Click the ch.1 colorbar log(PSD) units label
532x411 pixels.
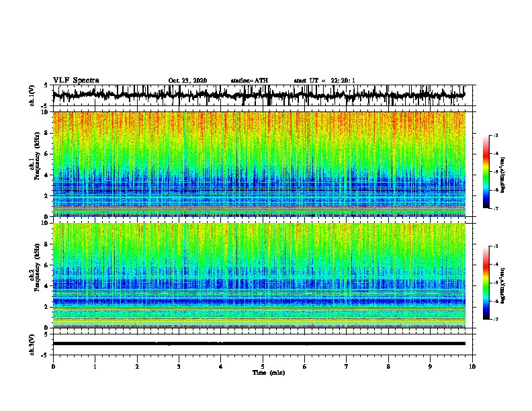[x=503, y=175]
